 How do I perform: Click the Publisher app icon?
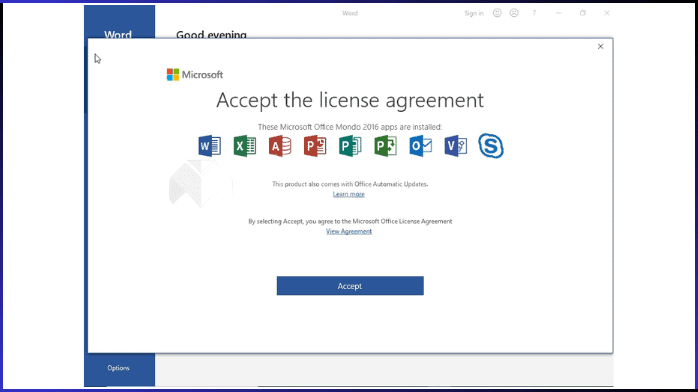point(350,146)
